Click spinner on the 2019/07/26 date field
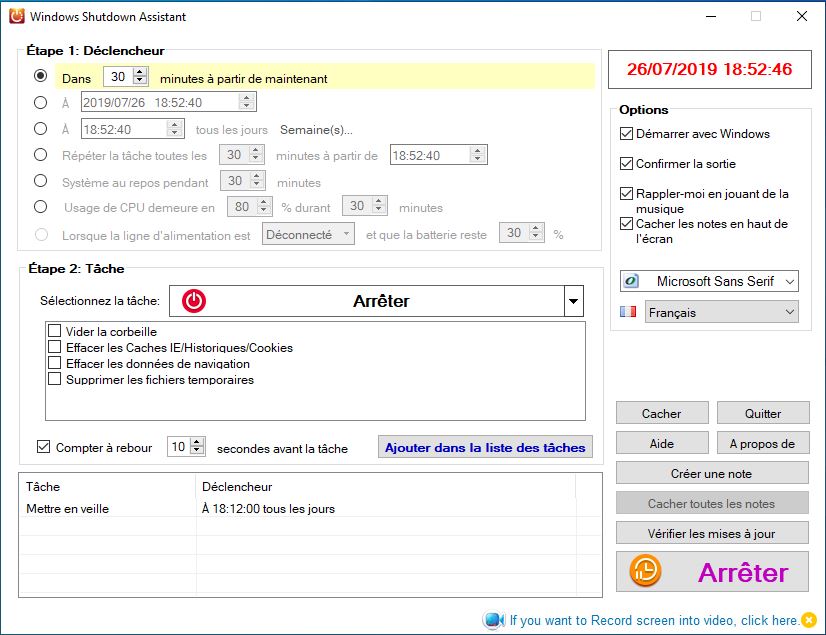Image resolution: width=826 pixels, height=635 pixels. [246, 102]
